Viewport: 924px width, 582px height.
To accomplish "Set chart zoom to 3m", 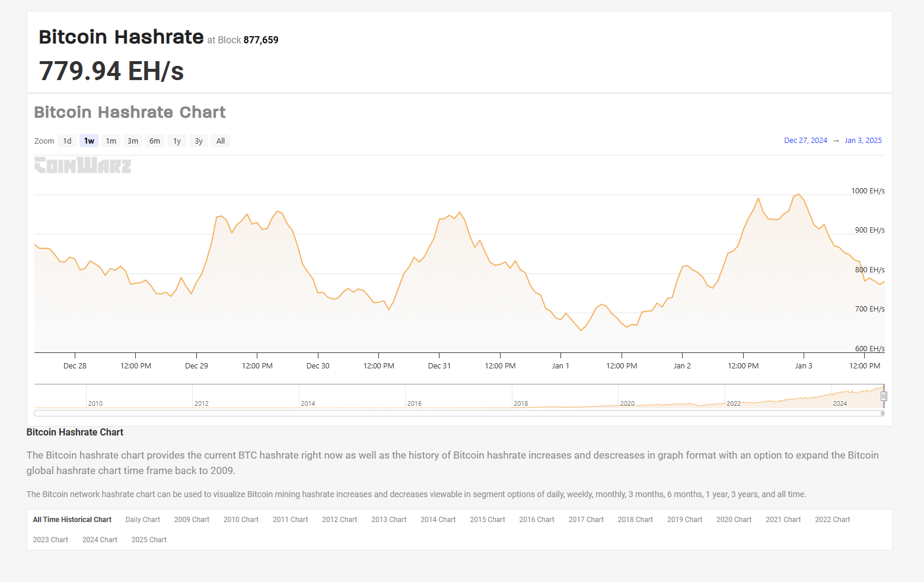I will tap(133, 141).
